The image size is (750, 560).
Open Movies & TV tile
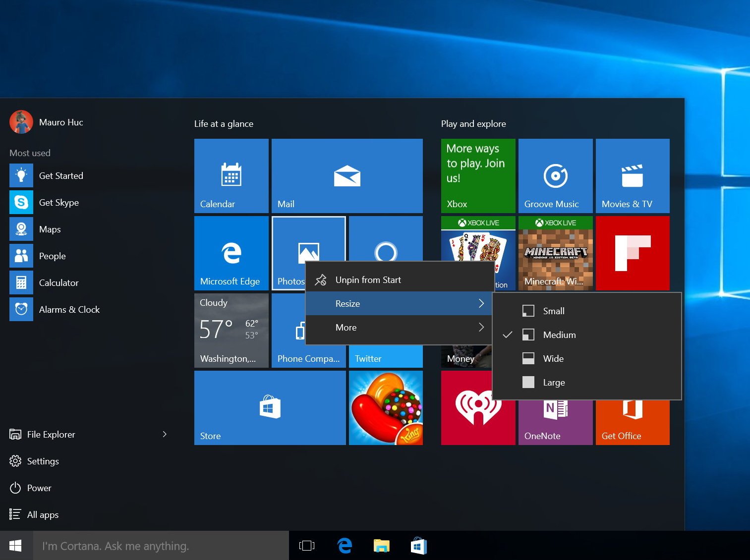pos(632,175)
